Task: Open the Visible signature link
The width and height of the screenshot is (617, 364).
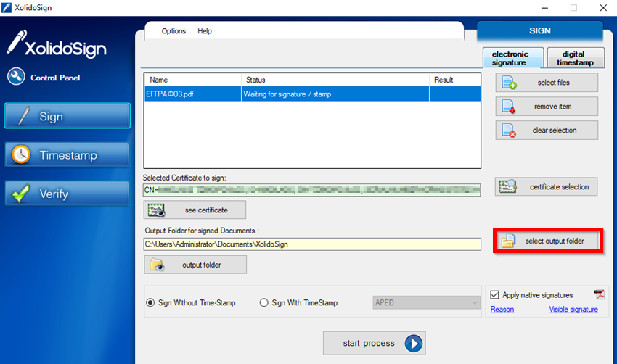Action: click(x=573, y=310)
